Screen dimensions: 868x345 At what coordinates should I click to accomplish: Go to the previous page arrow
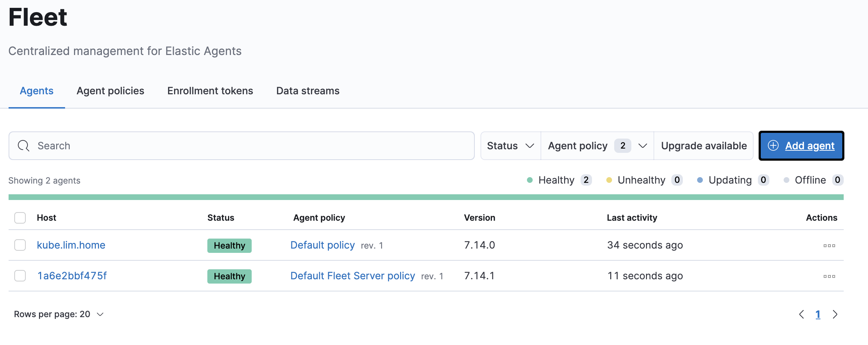(x=802, y=314)
